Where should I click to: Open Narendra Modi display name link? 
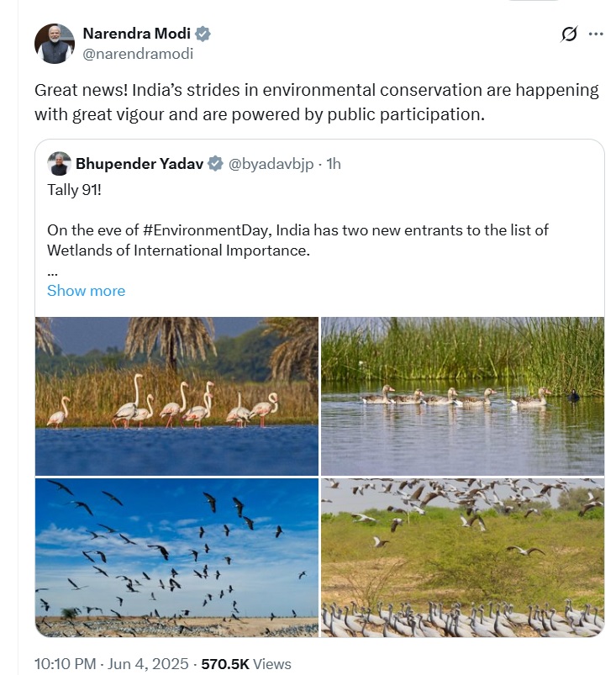coord(138,34)
